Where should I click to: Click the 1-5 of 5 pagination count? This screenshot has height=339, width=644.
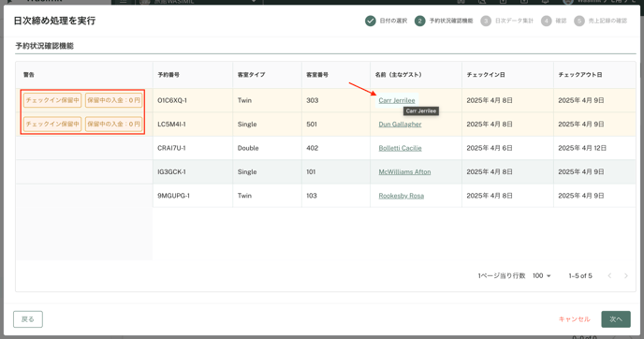pyautogui.click(x=580, y=275)
